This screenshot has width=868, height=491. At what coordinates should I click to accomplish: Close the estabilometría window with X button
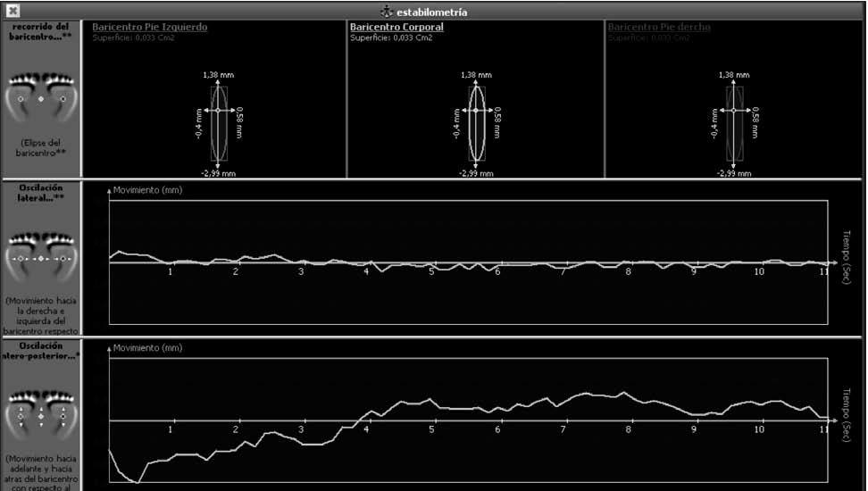click(13, 12)
